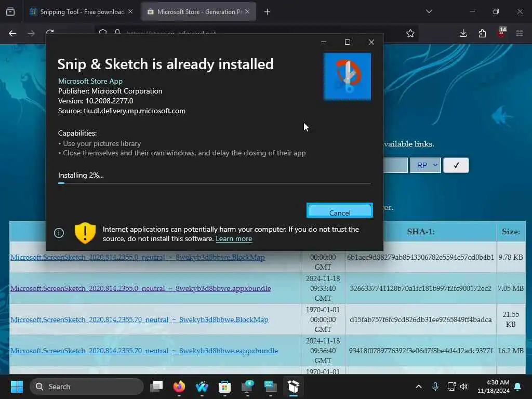Screen dimensions: 532x399
Task: Open a new browser tab
Action: (268, 12)
